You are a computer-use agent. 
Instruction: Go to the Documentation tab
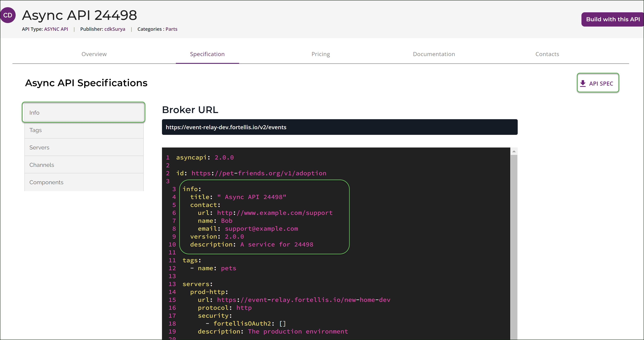click(x=434, y=54)
